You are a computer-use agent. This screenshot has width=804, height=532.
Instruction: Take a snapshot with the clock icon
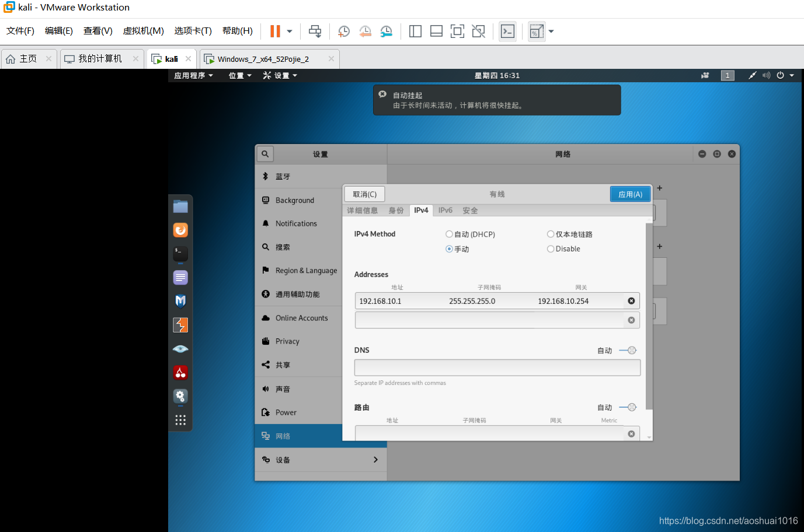coord(344,32)
